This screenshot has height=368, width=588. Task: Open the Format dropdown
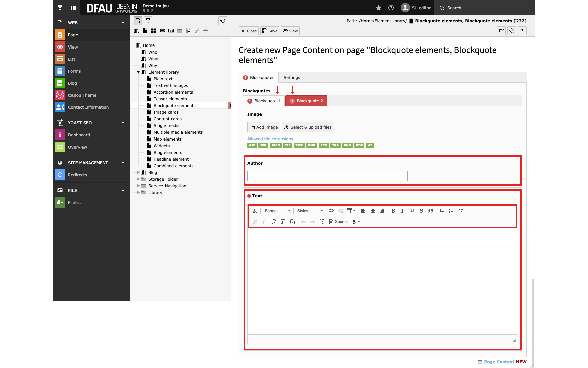click(x=277, y=211)
